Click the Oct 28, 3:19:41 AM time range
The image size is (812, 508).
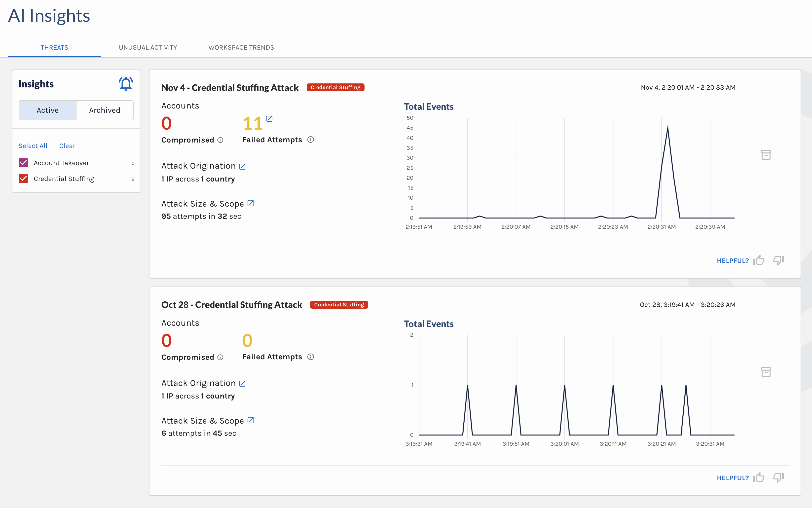(687, 304)
